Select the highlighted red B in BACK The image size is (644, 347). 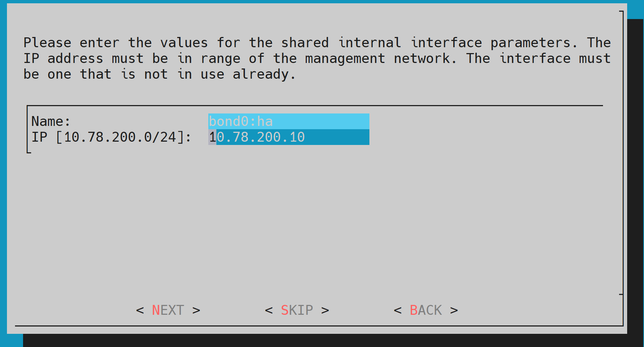coord(414,310)
